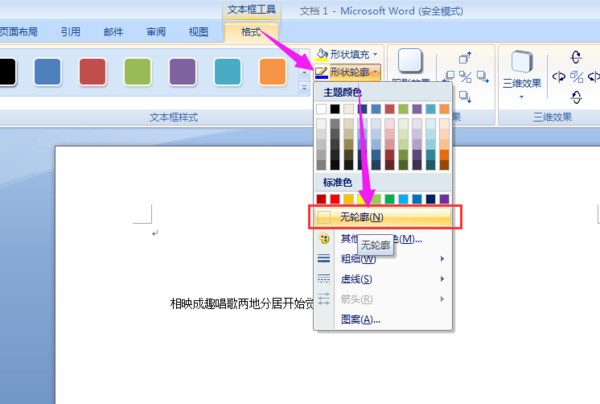Apply the black text box style
The width and height of the screenshot is (600, 404).
(x=8, y=72)
